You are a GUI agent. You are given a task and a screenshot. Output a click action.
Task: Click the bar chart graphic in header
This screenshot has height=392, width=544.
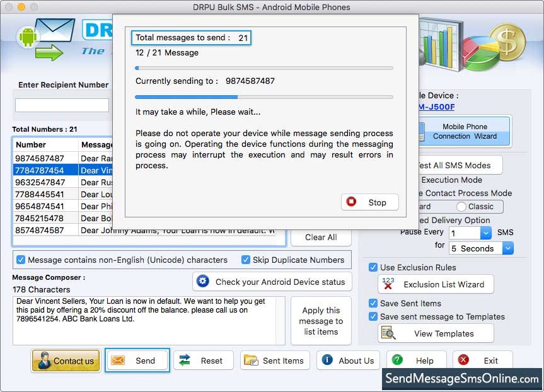pyautogui.click(x=440, y=43)
